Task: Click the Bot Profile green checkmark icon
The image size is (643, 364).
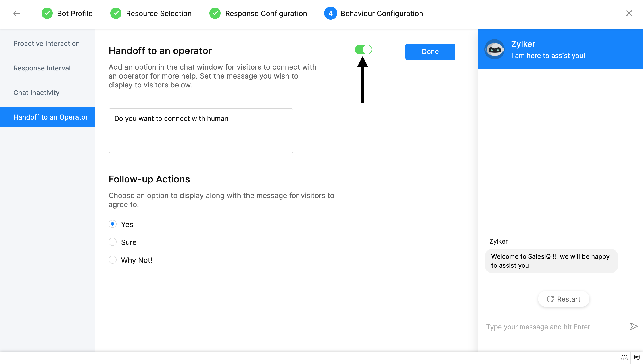Action: pos(47,14)
